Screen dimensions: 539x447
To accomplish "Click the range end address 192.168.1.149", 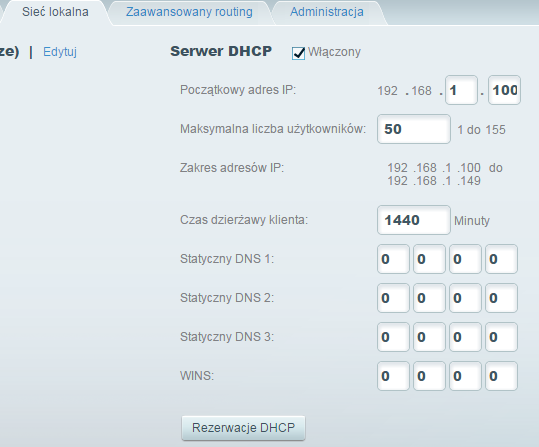I will click(x=434, y=181).
